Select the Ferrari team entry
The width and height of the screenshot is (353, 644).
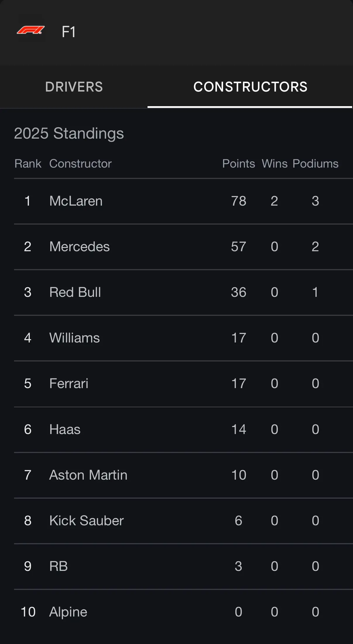click(184, 384)
